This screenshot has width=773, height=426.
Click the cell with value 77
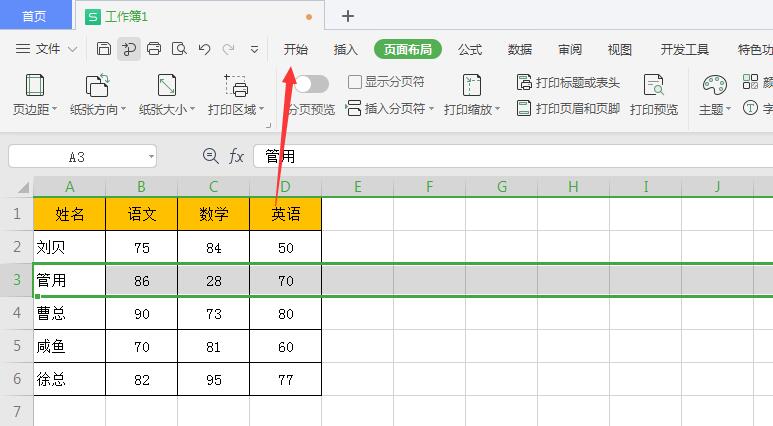(x=285, y=379)
